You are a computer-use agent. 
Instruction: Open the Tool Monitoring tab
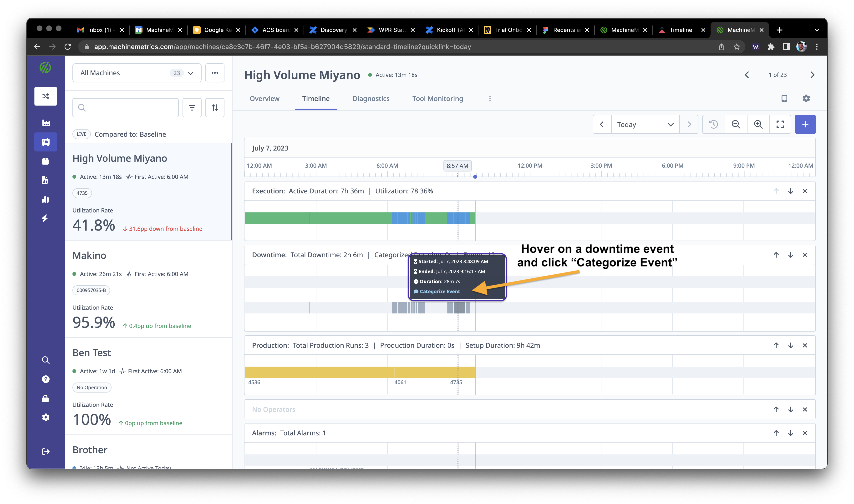pos(437,99)
